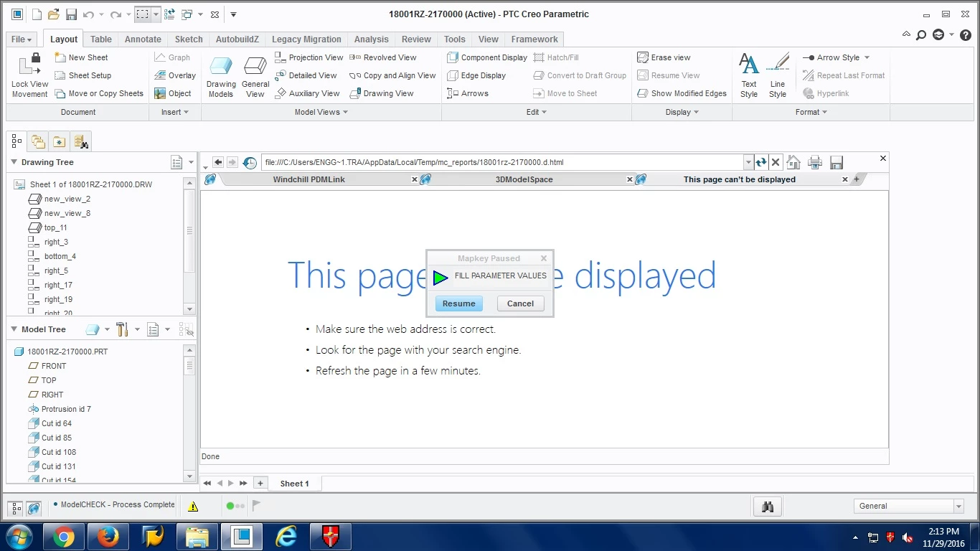Open Text Style
Image resolution: width=980 pixels, height=551 pixels.
tap(749, 75)
